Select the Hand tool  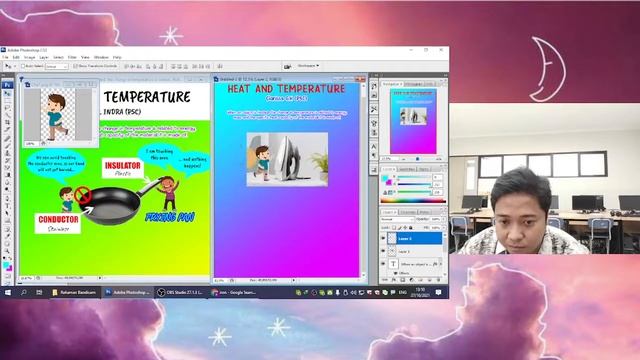[7, 243]
